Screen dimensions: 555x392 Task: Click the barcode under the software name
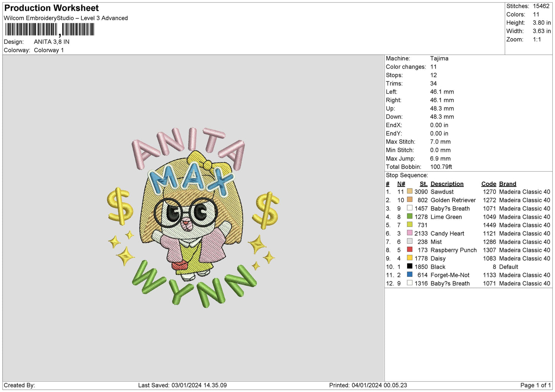tap(50, 30)
